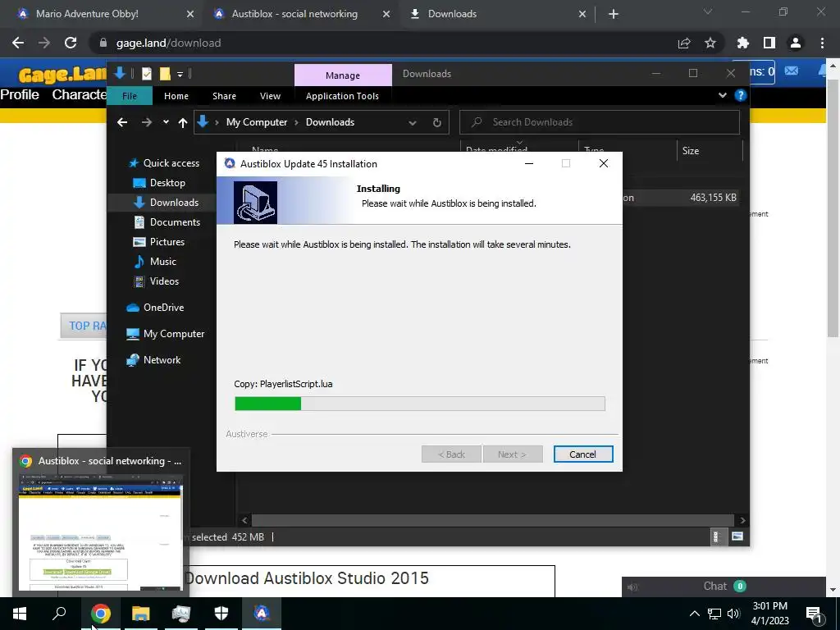Open the Chat panel on webpage

pos(724,586)
